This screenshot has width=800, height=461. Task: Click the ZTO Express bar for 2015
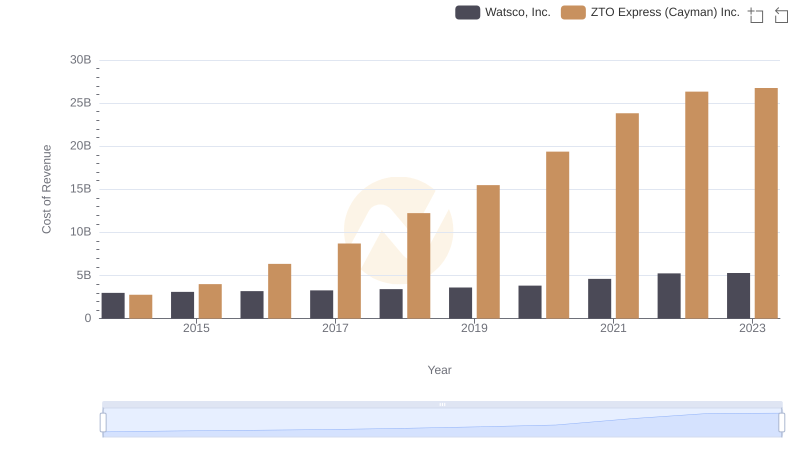tap(210, 301)
